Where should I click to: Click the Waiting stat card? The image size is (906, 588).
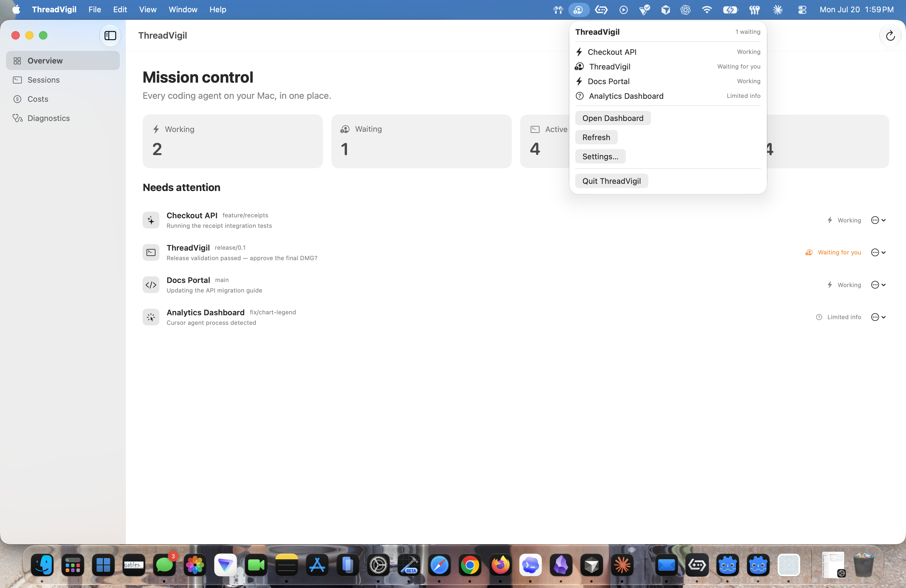[421, 141]
